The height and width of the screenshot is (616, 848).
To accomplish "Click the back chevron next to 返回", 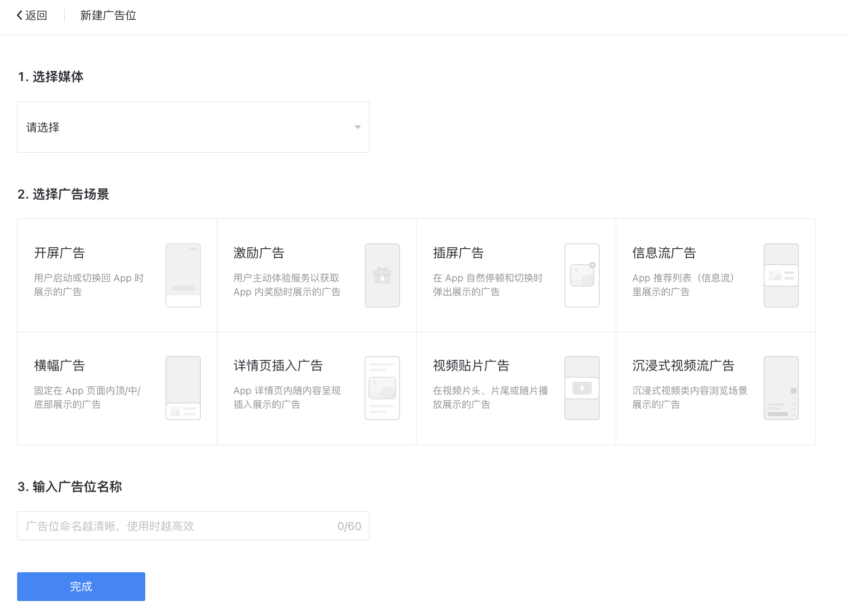I will pyautogui.click(x=20, y=15).
